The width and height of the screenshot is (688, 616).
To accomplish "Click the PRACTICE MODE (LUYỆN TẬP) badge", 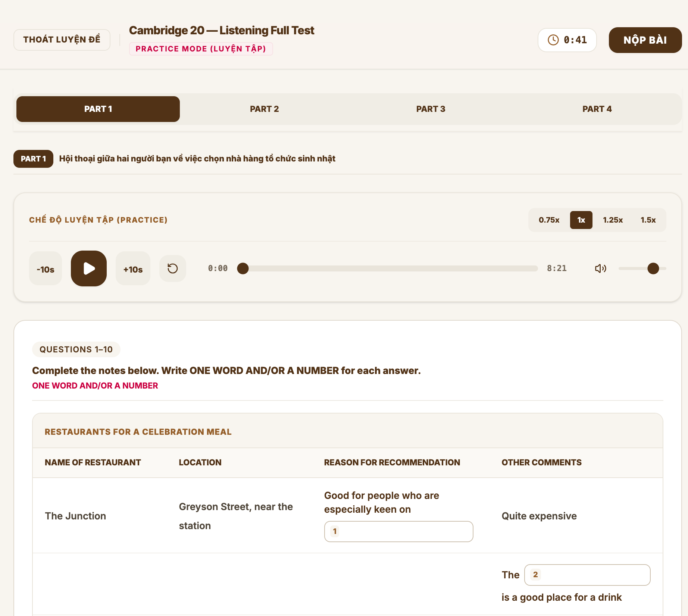I will [201, 49].
